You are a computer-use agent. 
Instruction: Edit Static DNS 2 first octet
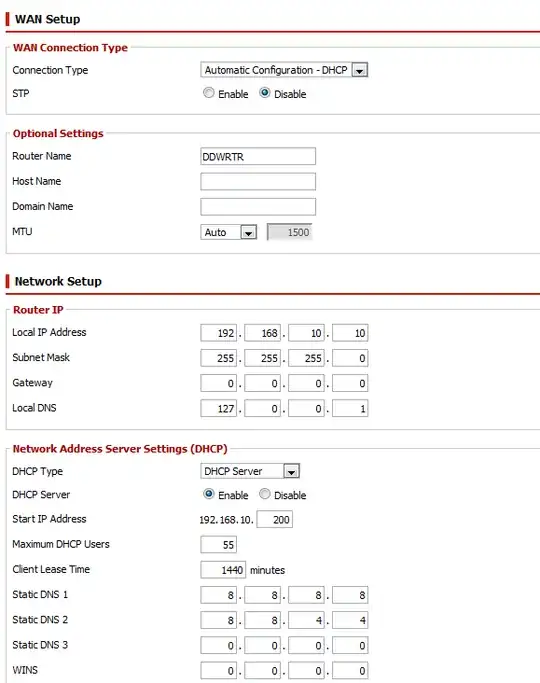pos(219,620)
